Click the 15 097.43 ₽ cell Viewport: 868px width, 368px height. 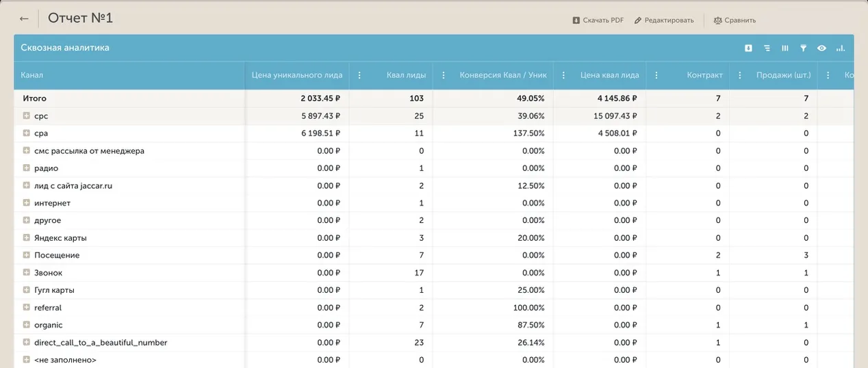pos(616,116)
